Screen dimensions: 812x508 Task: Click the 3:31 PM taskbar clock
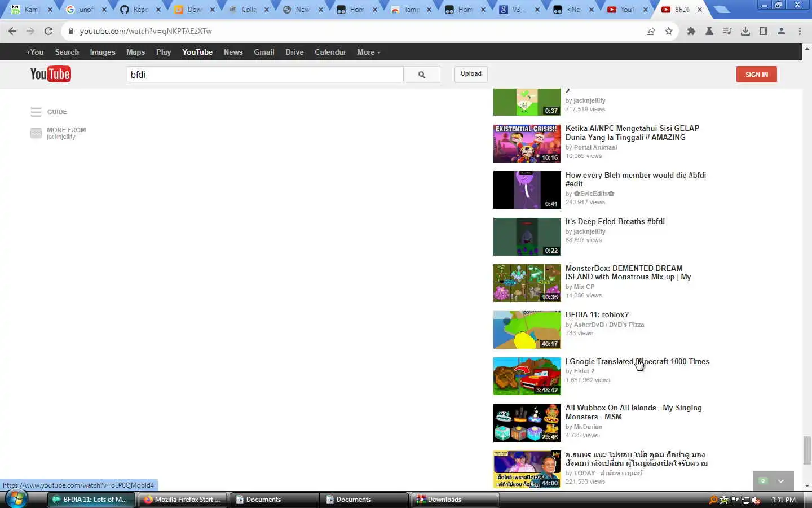[x=783, y=500]
